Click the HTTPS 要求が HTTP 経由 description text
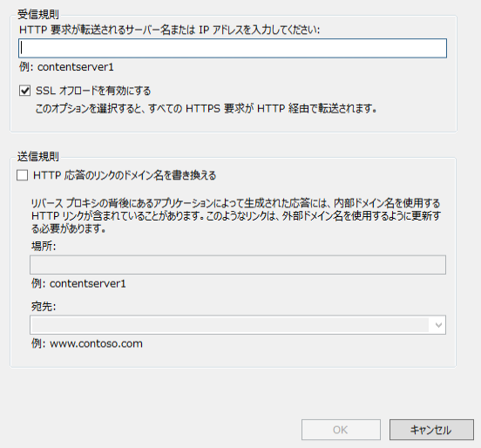Image resolution: width=481 pixels, height=448 pixels. (207, 108)
